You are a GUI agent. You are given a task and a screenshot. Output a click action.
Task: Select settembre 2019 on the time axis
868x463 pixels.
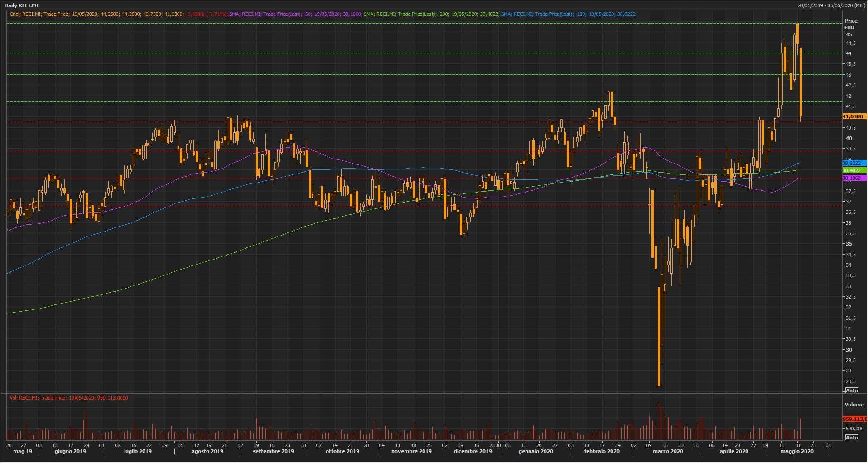[273, 451]
